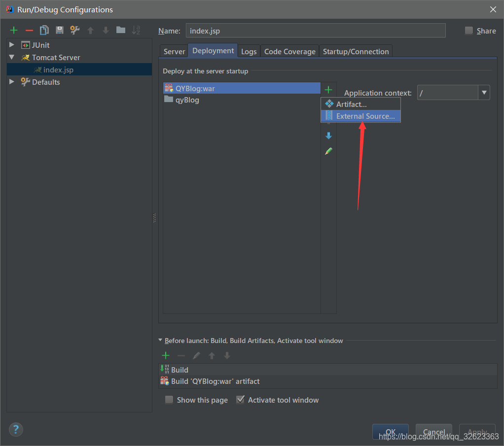Move the configuration down in the top toolbar
The height and width of the screenshot is (446, 504).
click(106, 31)
